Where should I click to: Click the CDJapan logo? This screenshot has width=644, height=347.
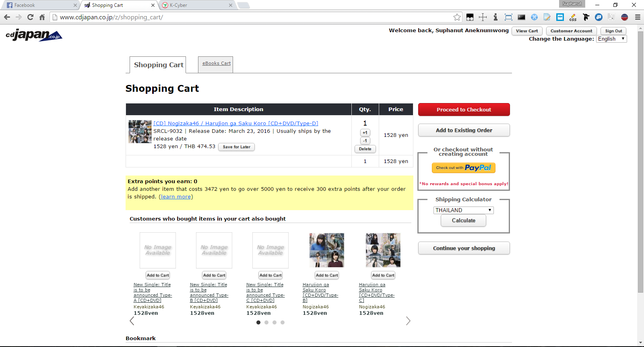pyautogui.click(x=34, y=35)
